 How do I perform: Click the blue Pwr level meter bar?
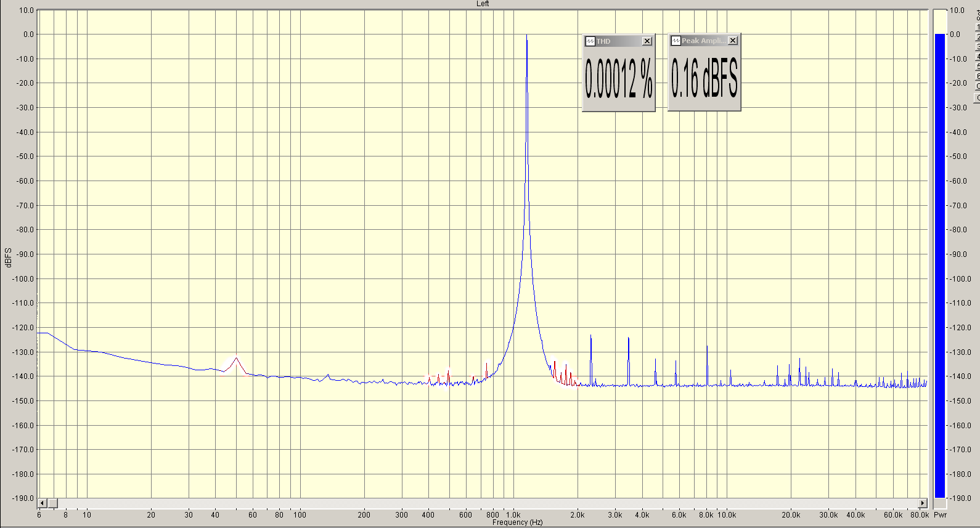point(940,266)
